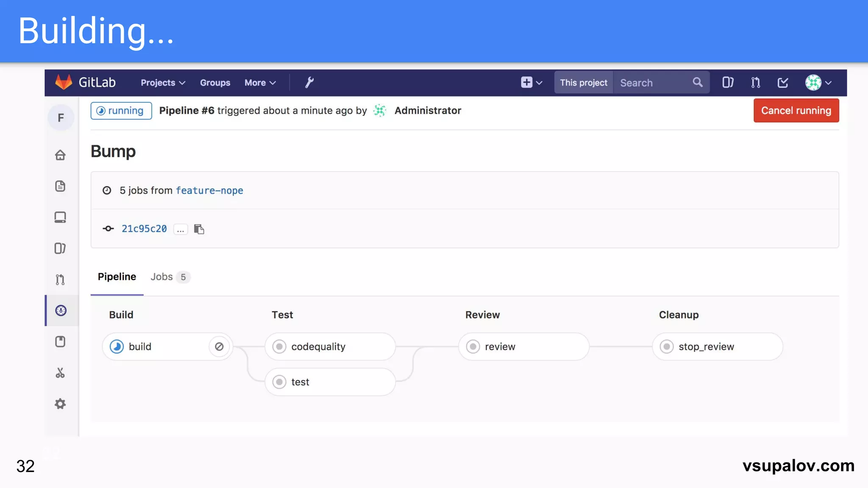
Task: Click the Cancel running button
Action: [796, 111]
